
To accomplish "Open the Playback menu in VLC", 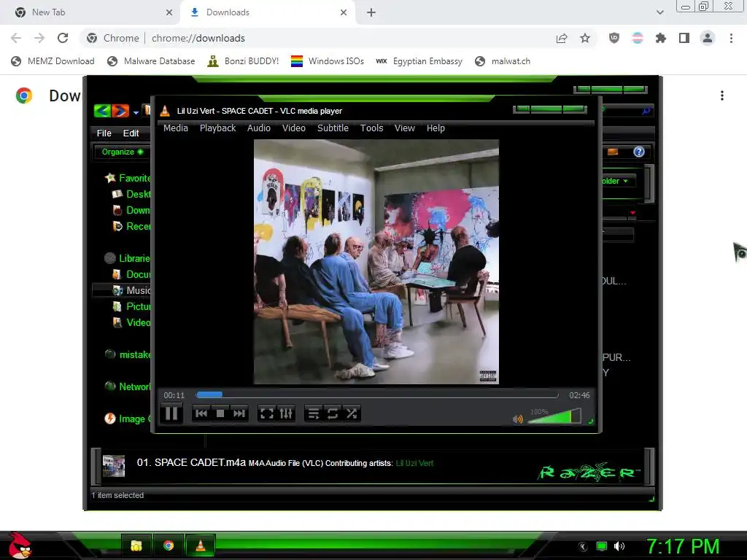I will click(x=217, y=128).
